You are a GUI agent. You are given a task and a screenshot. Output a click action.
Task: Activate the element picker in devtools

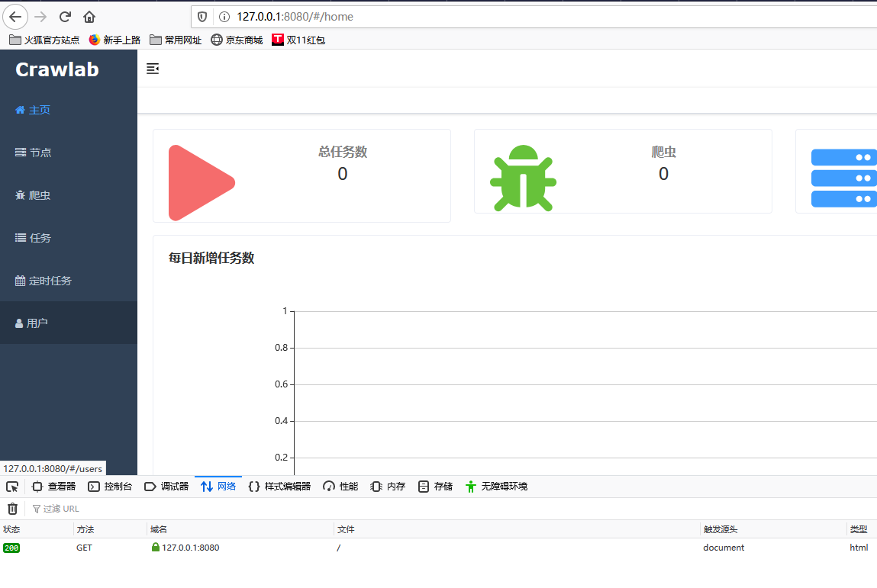pyautogui.click(x=12, y=486)
